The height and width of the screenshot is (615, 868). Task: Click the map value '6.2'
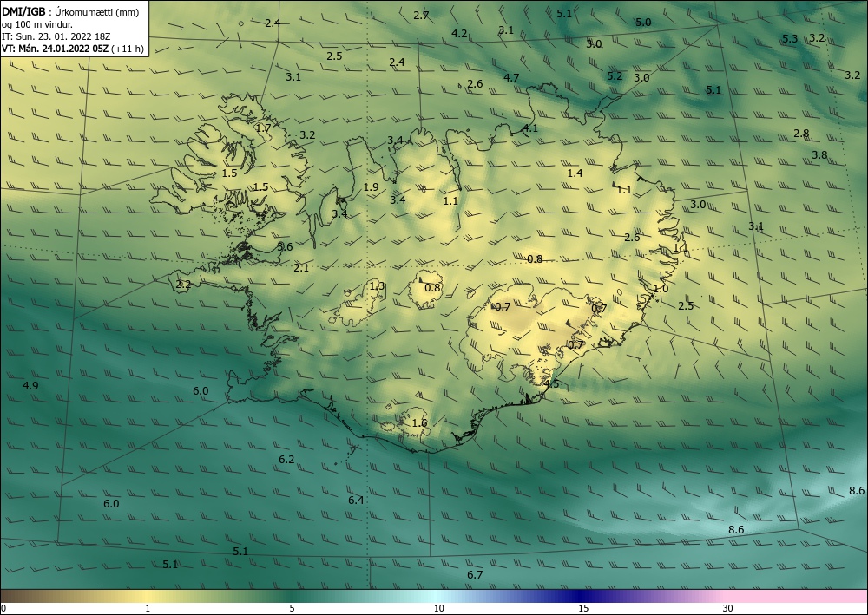click(286, 460)
